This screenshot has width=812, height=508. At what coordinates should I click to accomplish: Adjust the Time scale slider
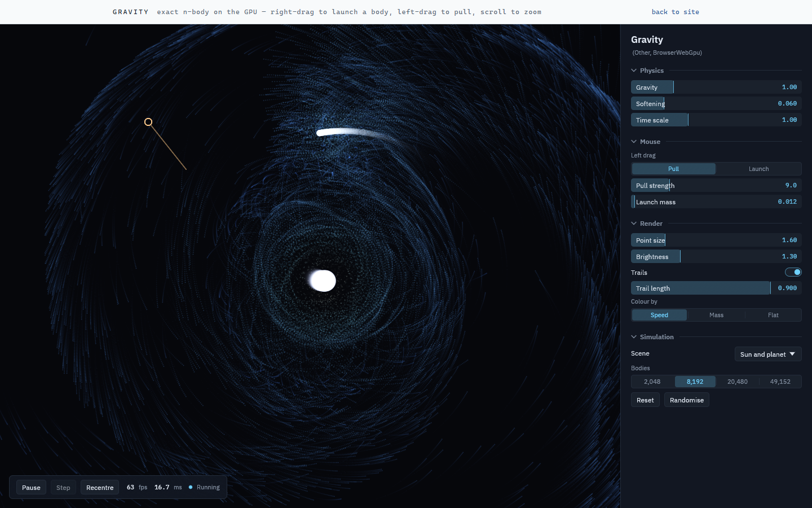pos(716,120)
